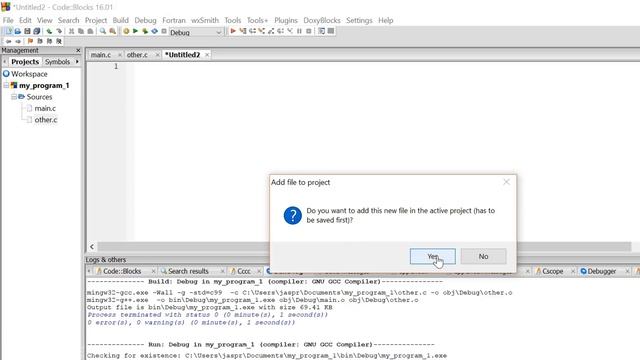Switch to the main.c editor tab
Viewport: 640px width, 360px height.
[x=101, y=55]
